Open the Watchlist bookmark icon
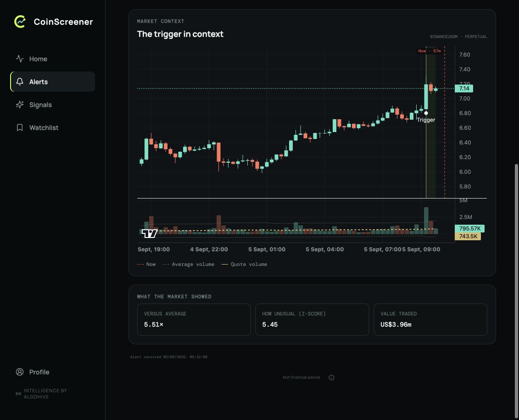 click(x=20, y=127)
